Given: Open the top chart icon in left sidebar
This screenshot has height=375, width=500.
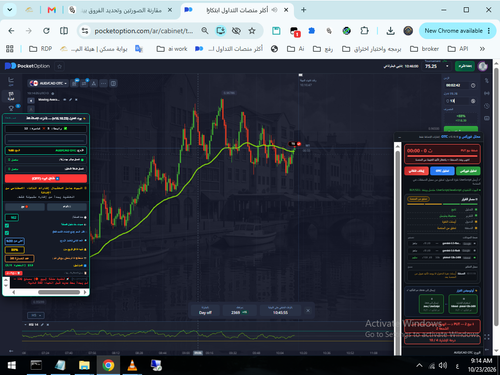Looking at the screenshot, I should [11, 80].
